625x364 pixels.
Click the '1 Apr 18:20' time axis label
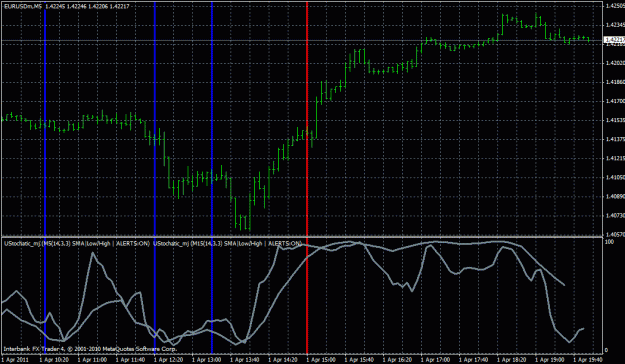coord(512,360)
